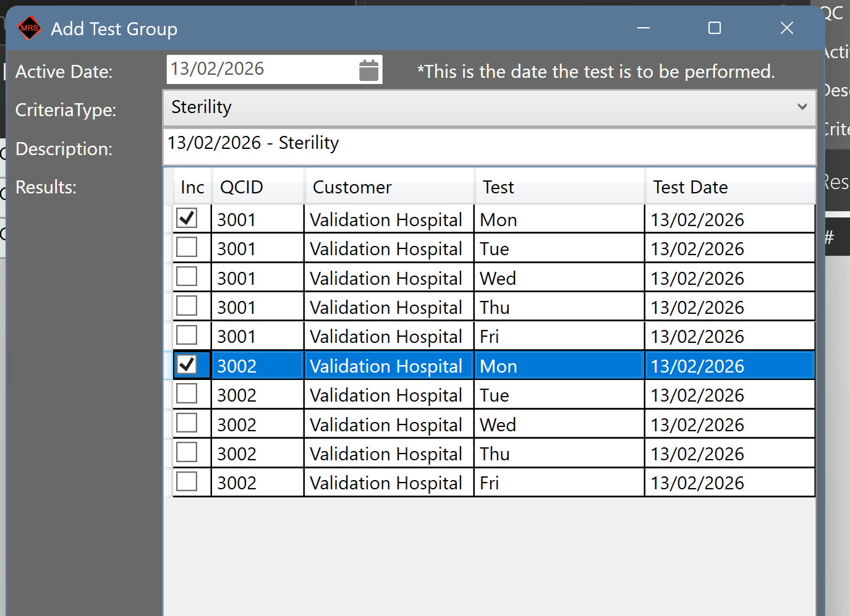Screen dimensions: 850x616
Task: Check Inc box for 3002 Thu row
Action: [x=187, y=452]
